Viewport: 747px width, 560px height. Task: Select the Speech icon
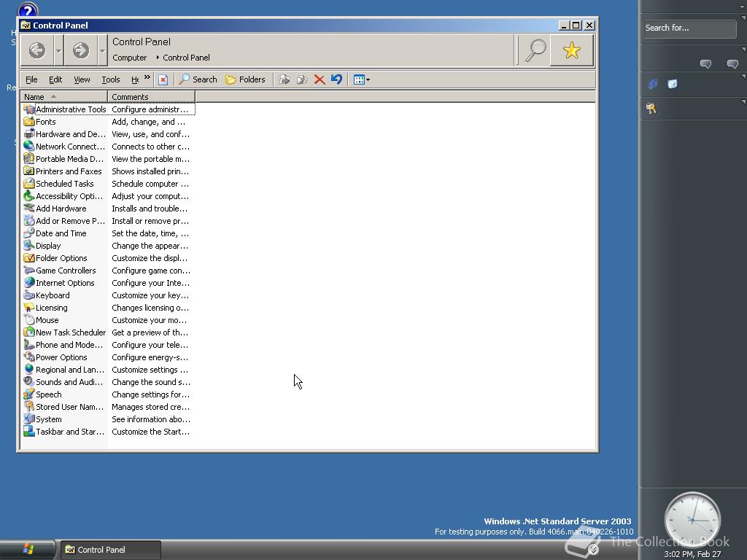pyautogui.click(x=29, y=394)
